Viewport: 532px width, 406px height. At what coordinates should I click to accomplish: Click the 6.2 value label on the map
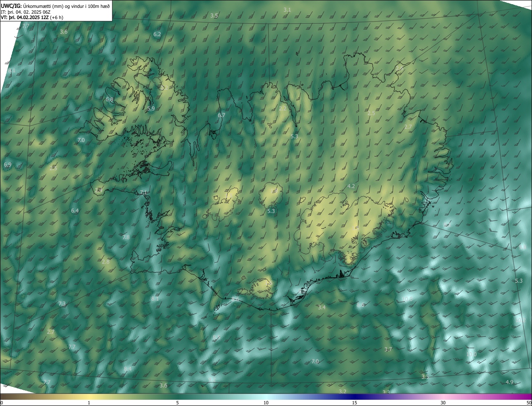[157, 34]
